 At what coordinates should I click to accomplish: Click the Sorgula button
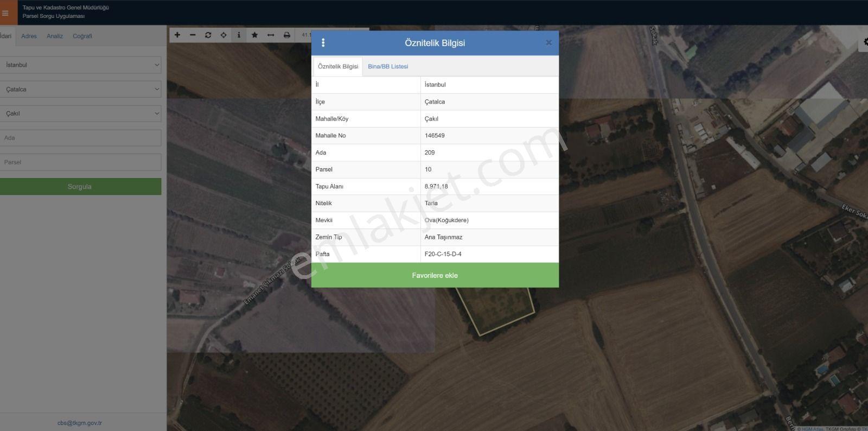80,186
